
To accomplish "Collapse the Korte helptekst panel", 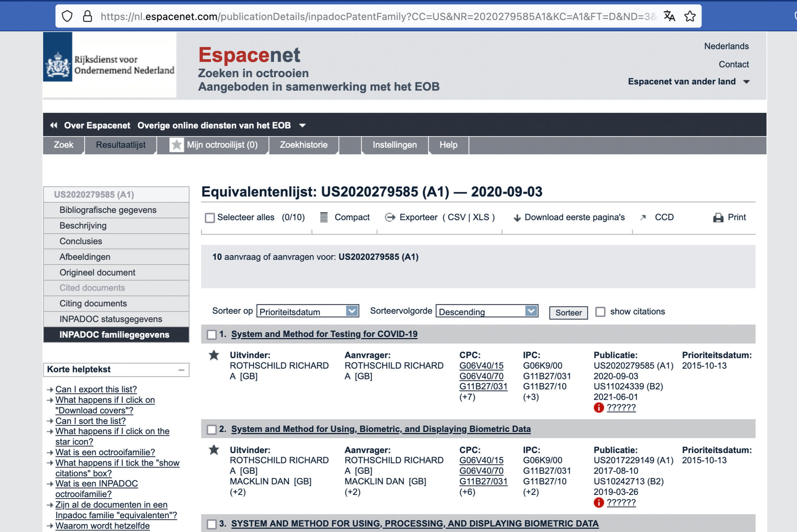I will coord(181,370).
